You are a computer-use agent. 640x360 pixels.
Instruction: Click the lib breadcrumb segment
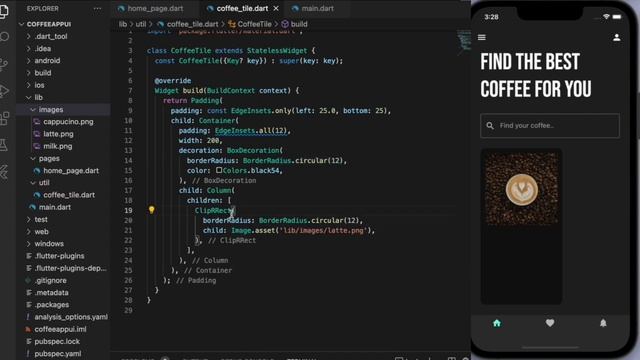(123, 24)
